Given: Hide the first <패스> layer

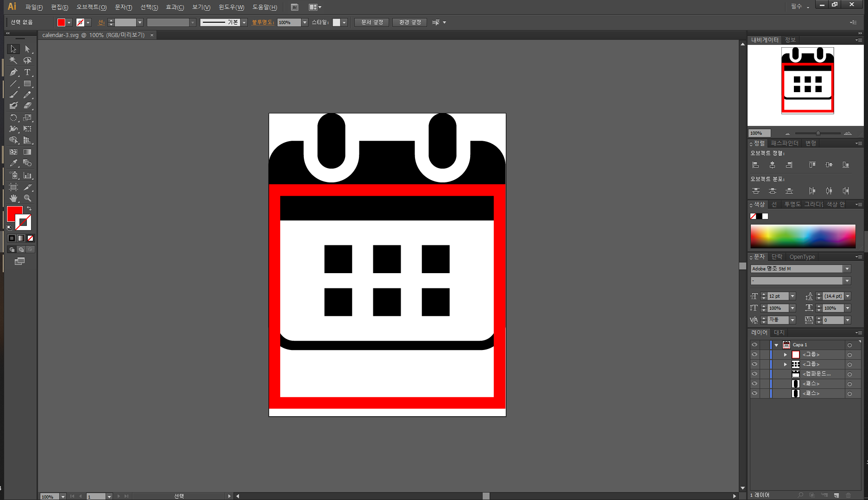Looking at the screenshot, I should pos(755,384).
